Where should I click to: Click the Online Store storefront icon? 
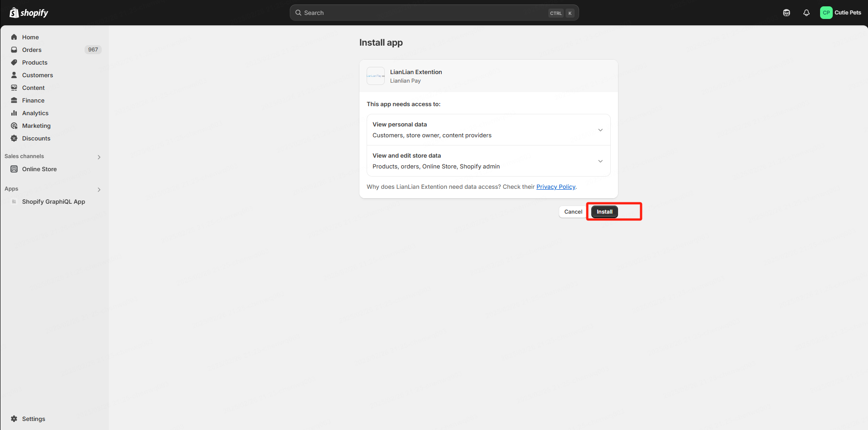[14, 169]
